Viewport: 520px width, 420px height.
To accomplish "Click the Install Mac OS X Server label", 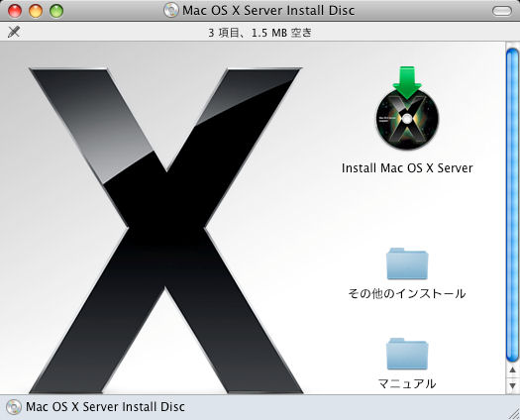I will click(407, 167).
